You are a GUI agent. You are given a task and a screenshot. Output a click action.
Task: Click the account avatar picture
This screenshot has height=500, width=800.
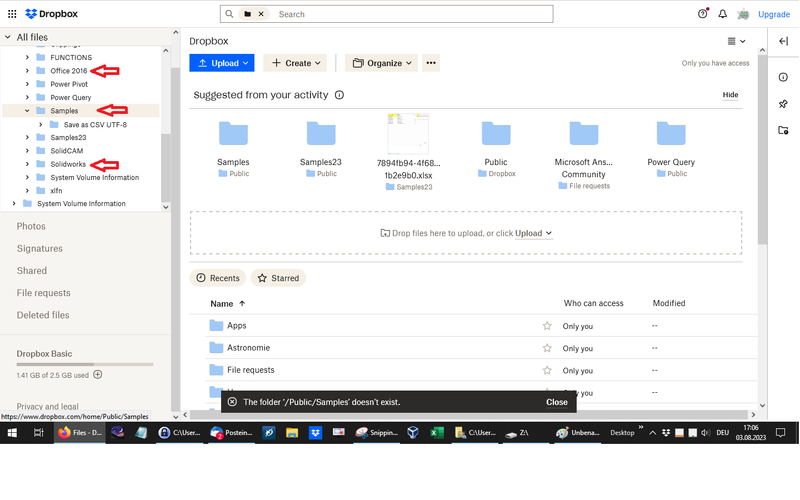pyautogui.click(x=743, y=14)
